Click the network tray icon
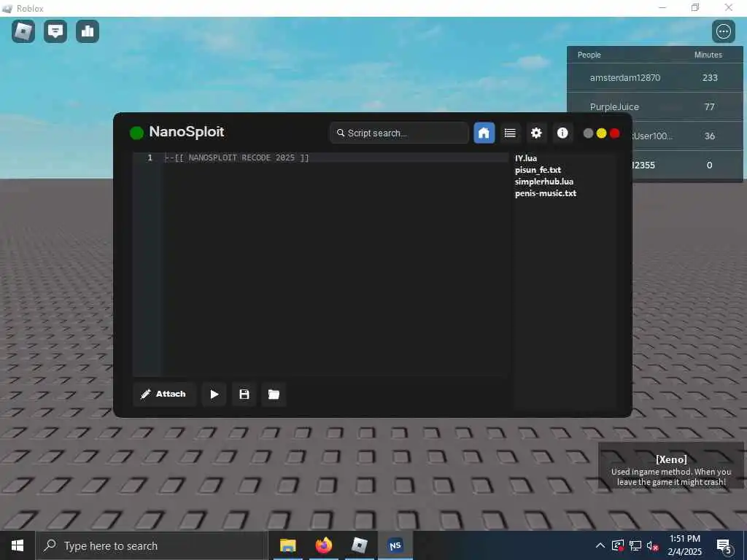The image size is (747, 560). (x=635, y=545)
